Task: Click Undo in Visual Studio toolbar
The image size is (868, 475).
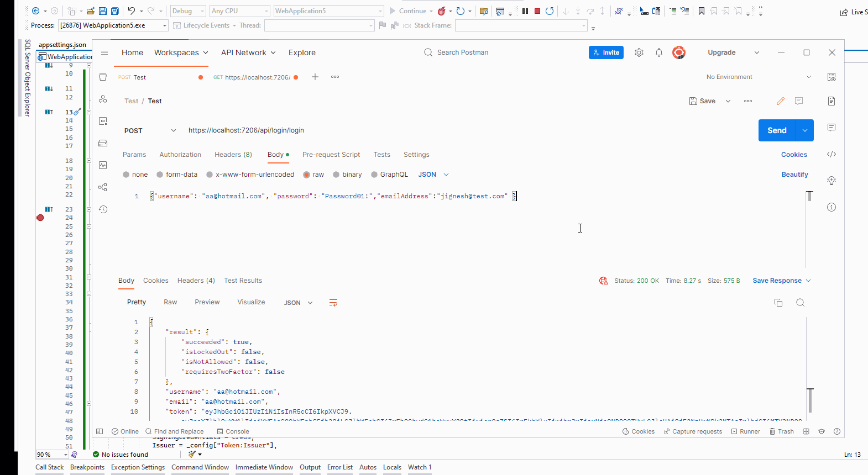Action: click(x=132, y=11)
